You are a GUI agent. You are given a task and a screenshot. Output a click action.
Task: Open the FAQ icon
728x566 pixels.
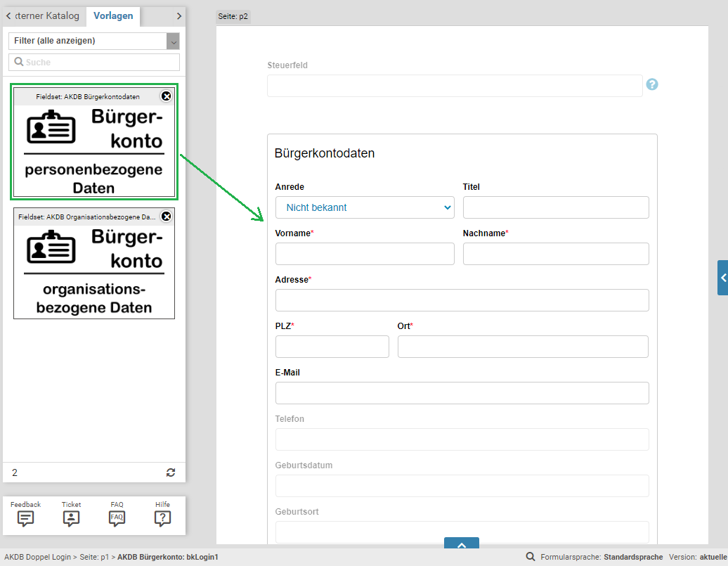(x=117, y=518)
